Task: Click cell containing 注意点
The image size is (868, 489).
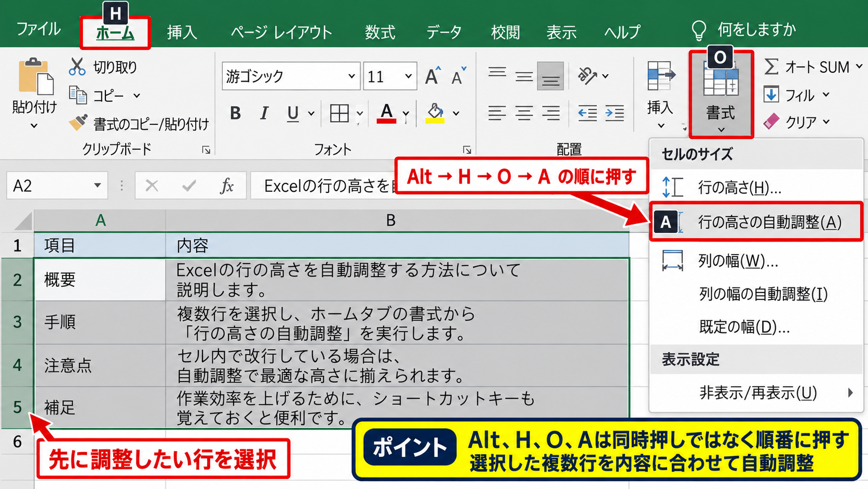Action: tap(100, 365)
